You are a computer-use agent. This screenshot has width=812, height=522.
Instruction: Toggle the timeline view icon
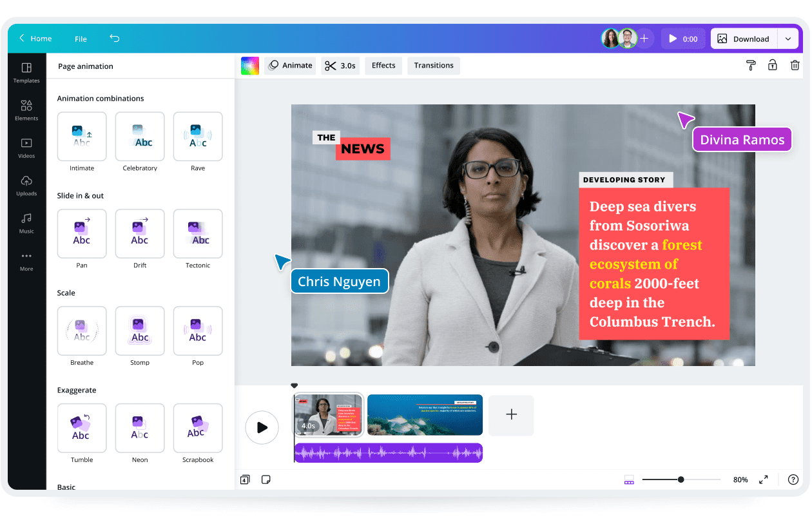click(629, 479)
